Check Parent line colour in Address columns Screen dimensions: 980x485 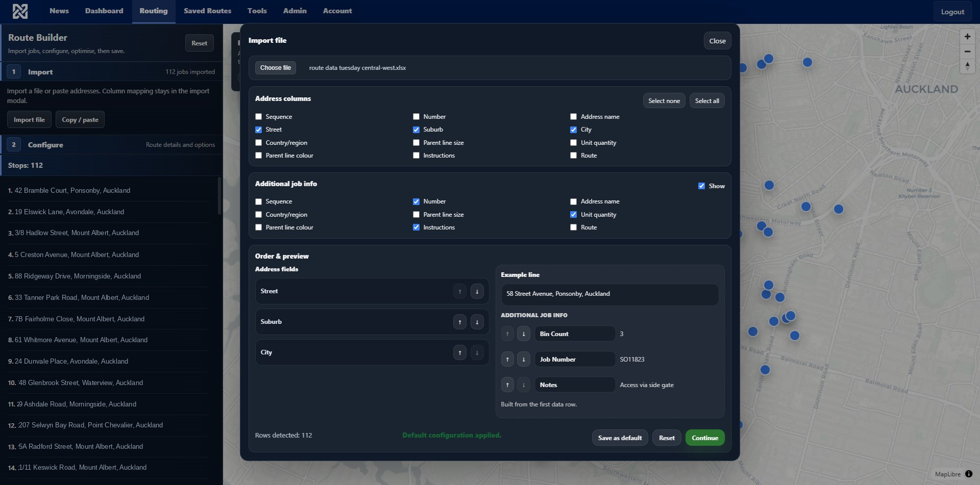coord(259,156)
